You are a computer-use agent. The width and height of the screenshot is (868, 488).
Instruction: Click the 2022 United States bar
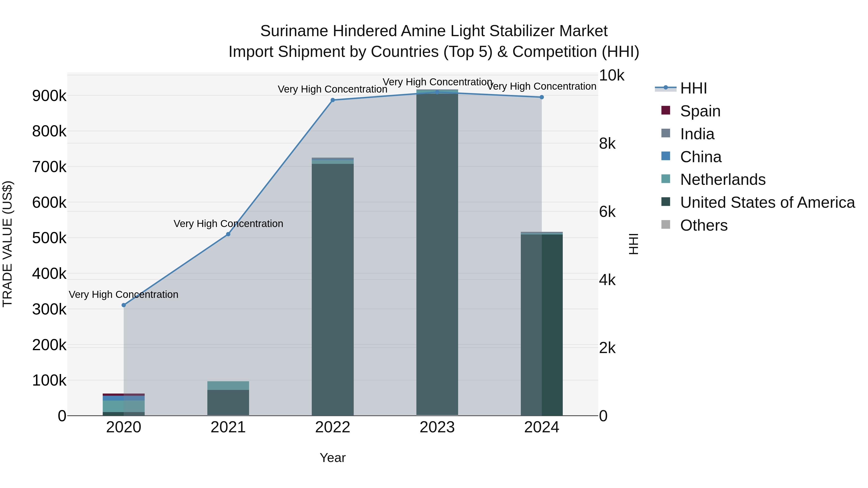click(332, 290)
